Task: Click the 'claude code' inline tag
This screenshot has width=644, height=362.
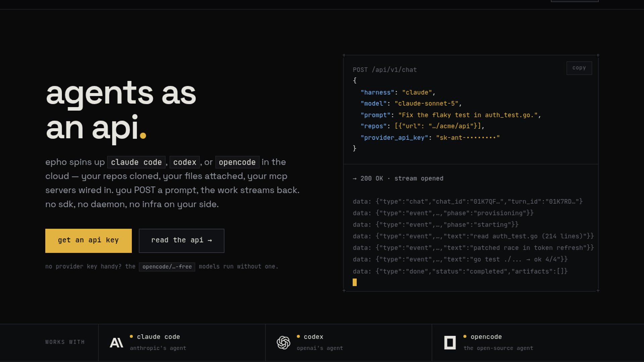Action: coord(136,162)
